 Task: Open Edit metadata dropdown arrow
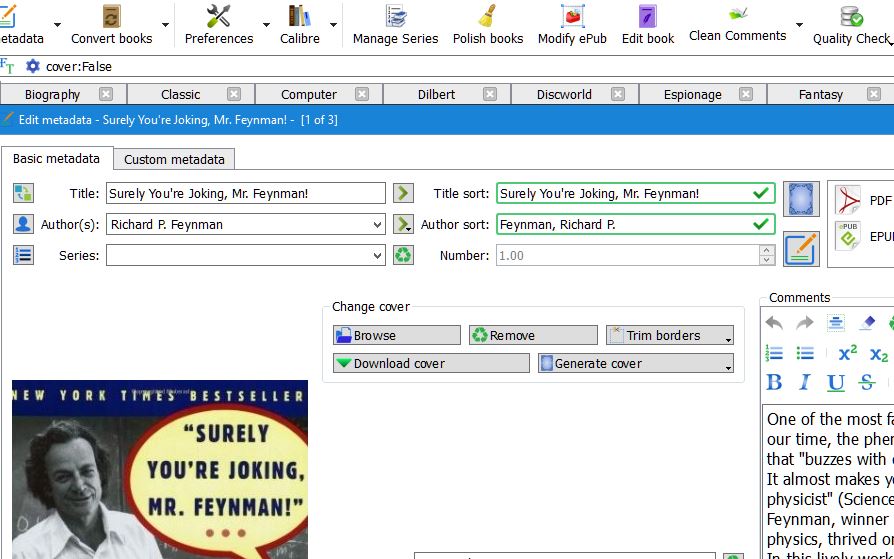tap(57, 25)
